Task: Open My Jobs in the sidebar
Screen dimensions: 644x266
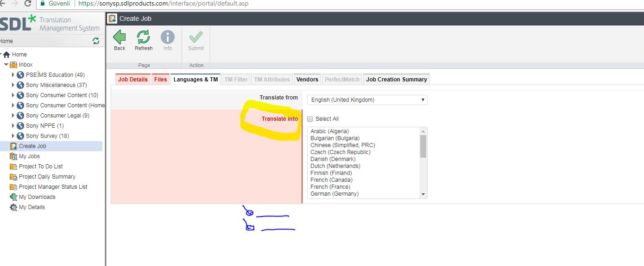Action: 29,156
